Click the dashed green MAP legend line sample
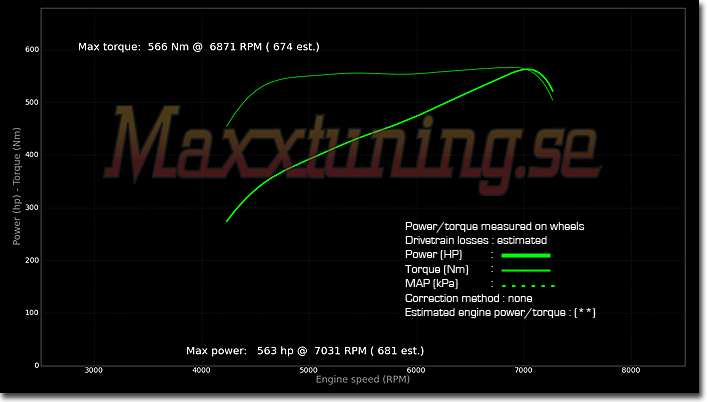 click(528, 286)
